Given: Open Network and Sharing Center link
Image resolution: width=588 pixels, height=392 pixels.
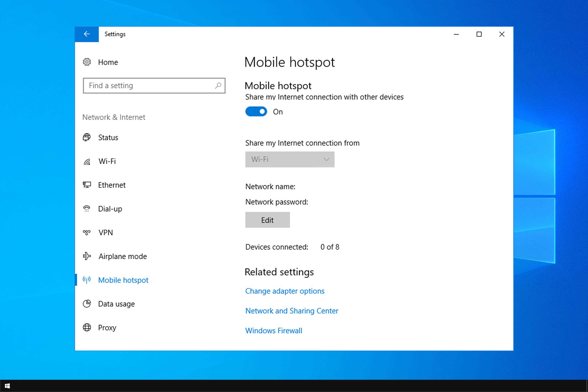Looking at the screenshot, I should point(292,311).
